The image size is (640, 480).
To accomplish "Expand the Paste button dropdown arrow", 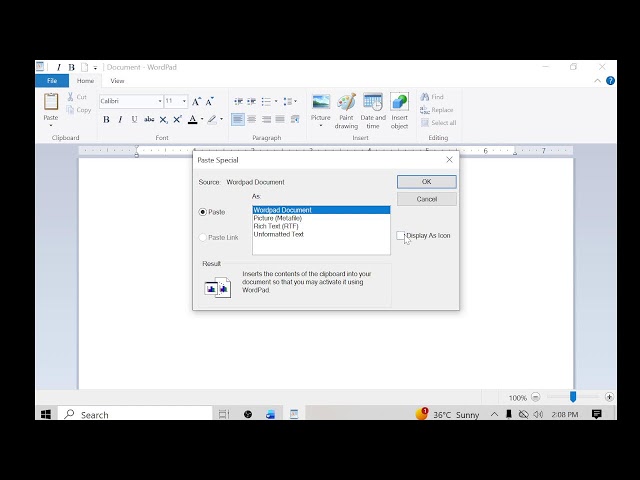I will (x=51, y=125).
